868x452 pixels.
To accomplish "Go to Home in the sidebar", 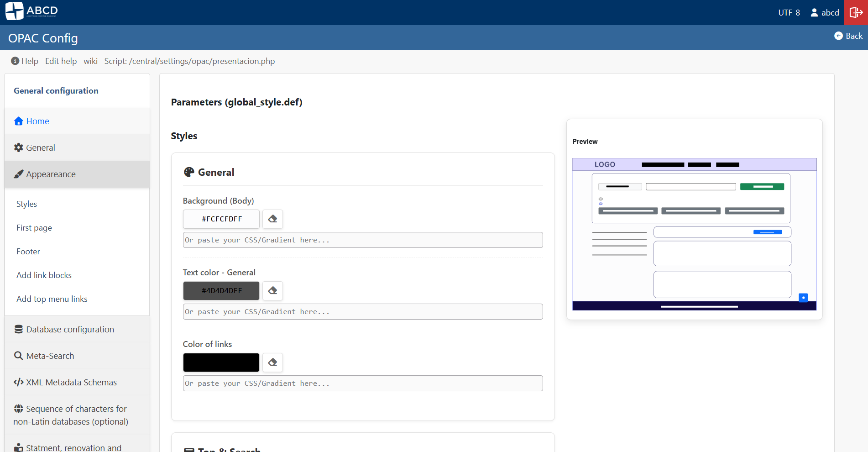I will point(77,121).
